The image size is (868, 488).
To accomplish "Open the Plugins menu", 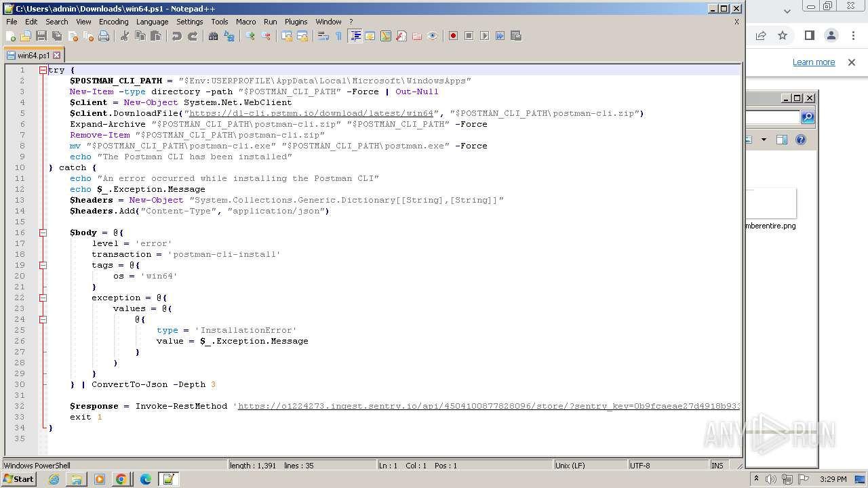I will coord(296,22).
